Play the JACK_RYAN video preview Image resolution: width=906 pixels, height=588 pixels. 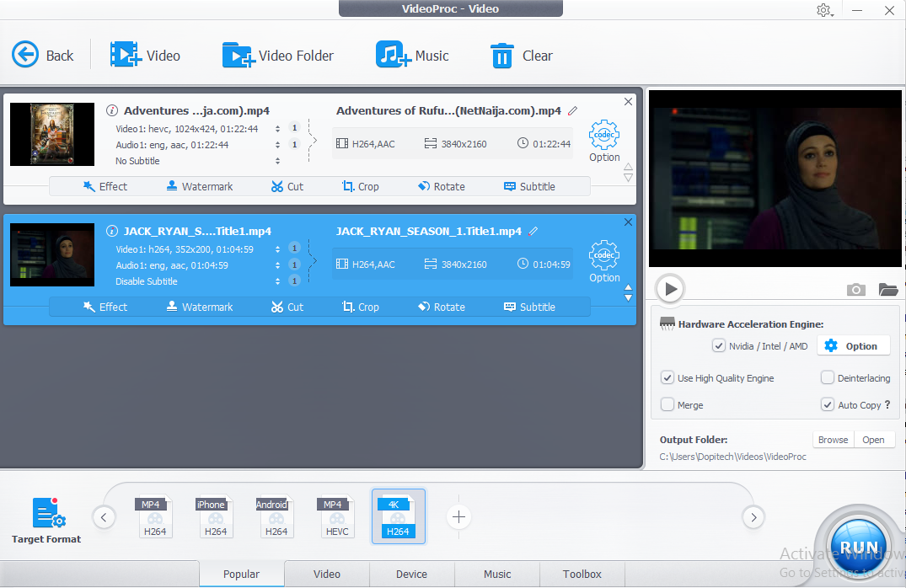[x=669, y=288]
